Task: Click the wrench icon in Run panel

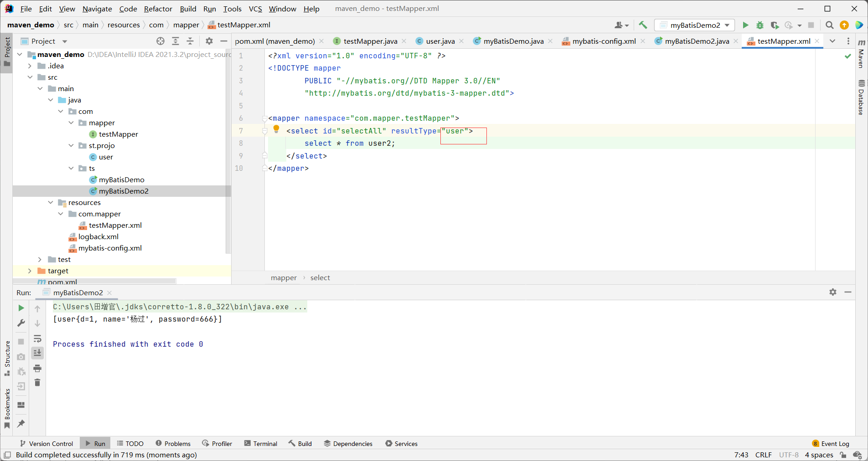Action: click(x=21, y=323)
